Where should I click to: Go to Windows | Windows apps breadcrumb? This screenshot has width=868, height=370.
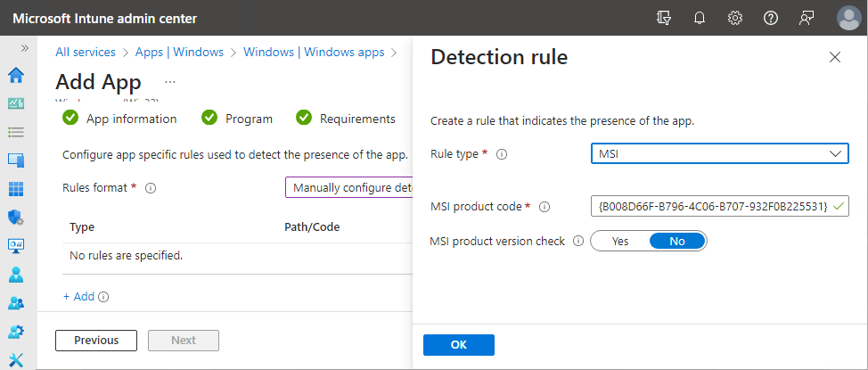coord(314,52)
